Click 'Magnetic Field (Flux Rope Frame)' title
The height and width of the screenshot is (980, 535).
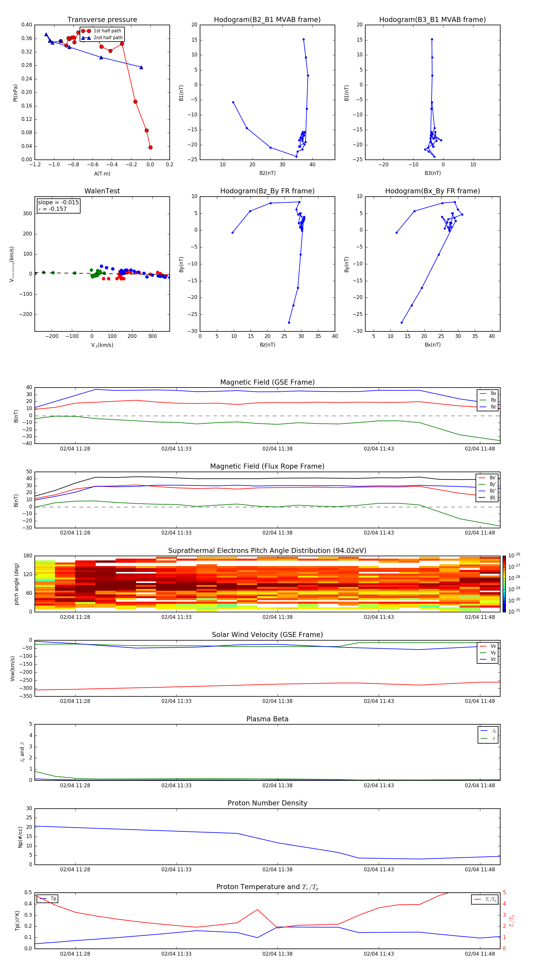[x=267, y=467]
